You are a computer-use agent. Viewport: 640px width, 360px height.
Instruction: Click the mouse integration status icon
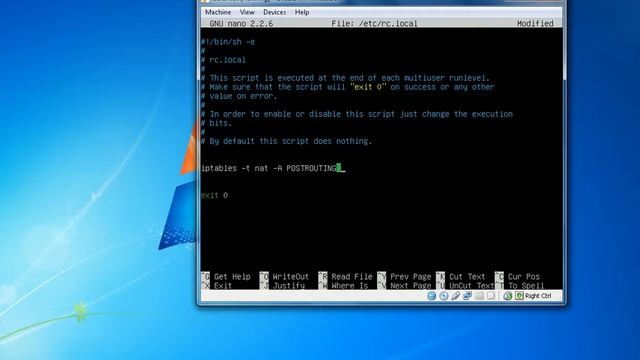click(507, 296)
